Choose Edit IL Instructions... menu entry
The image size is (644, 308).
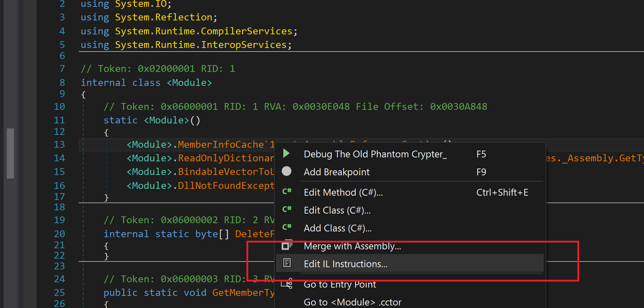410,264
